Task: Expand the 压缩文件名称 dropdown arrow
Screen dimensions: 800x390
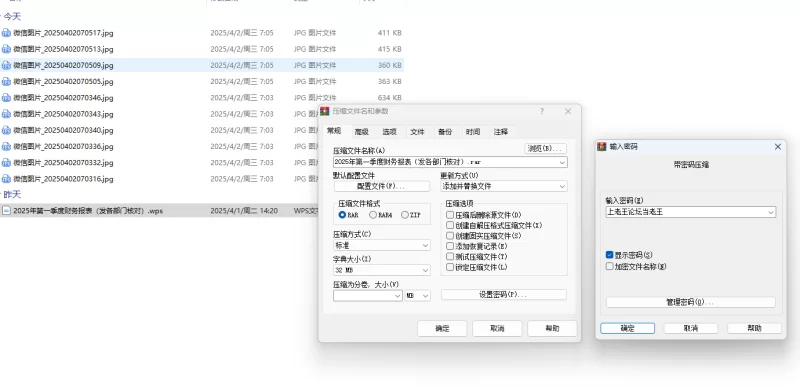Action: click(562, 162)
